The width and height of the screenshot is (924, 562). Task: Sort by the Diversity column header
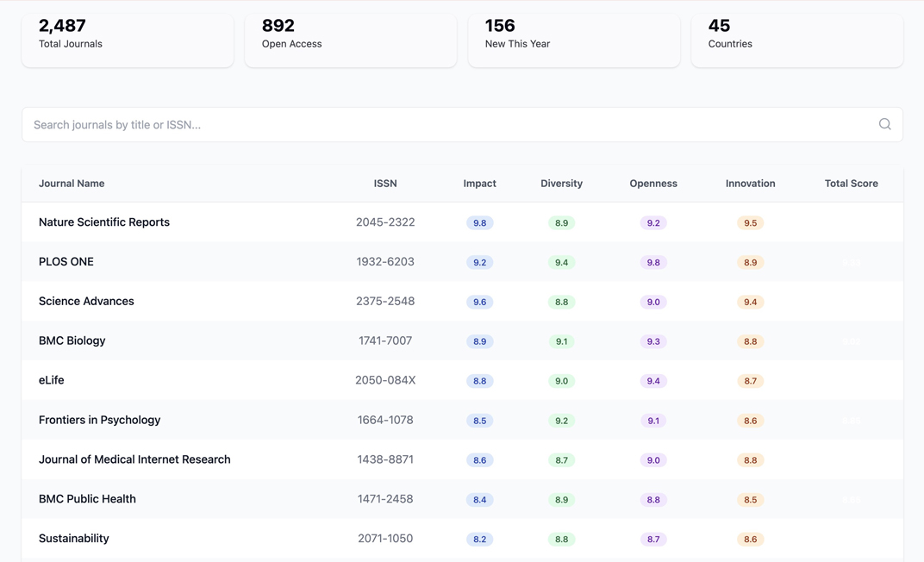tap(561, 184)
